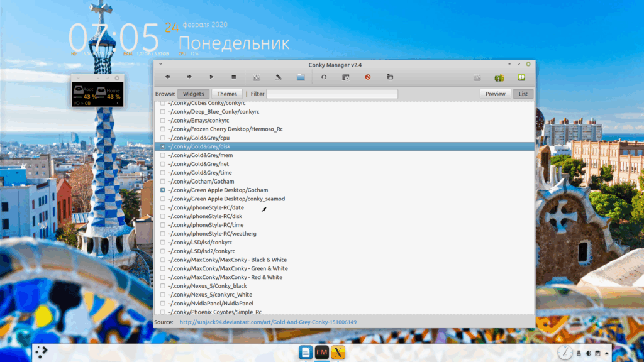
Task: Tick Gold&Grey/net checkbox
Action: pyautogui.click(x=163, y=164)
